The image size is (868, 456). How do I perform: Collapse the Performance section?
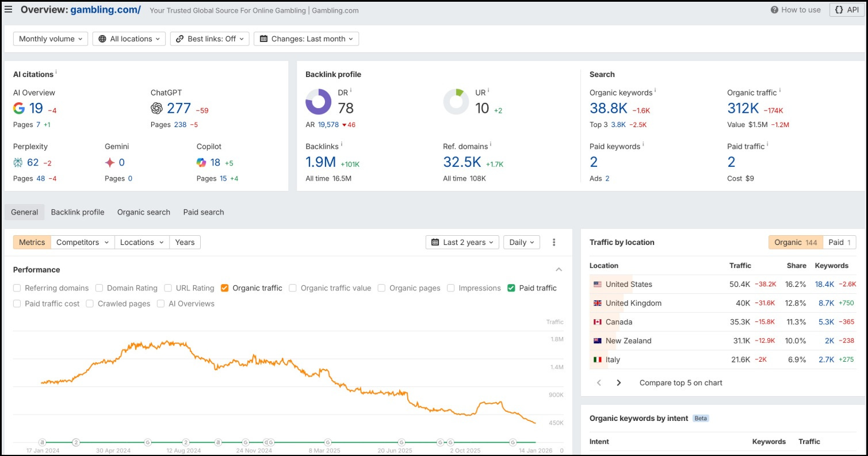[559, 270]
